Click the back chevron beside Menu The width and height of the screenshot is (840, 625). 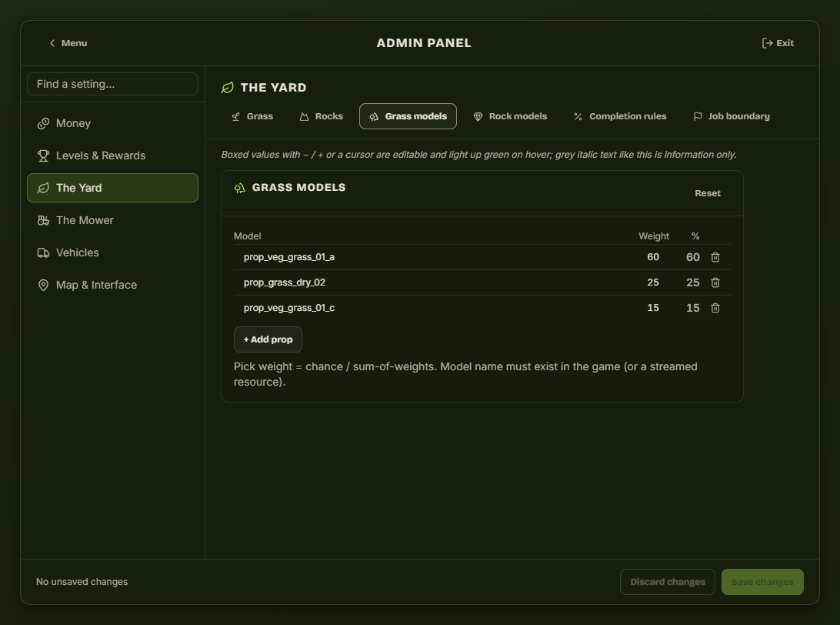point(52,43)
